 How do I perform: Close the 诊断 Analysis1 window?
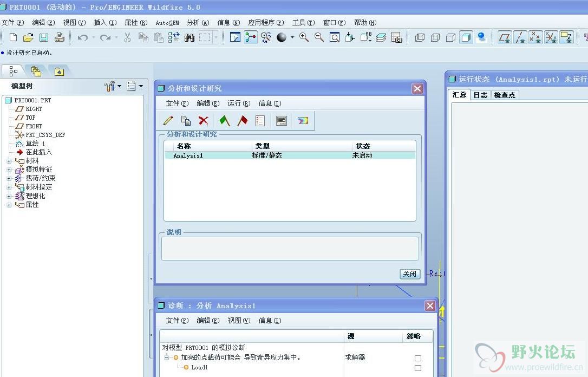430,305
